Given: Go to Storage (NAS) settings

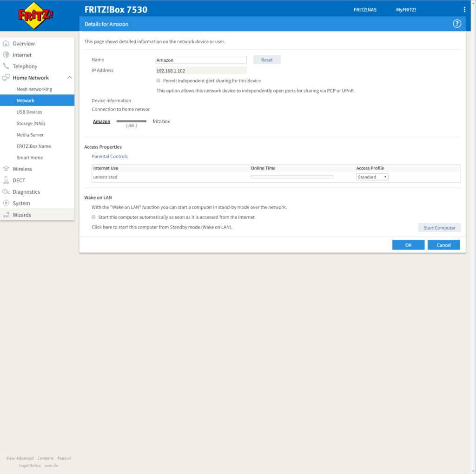Looking at the screenshot, I should tap(31, 124).
